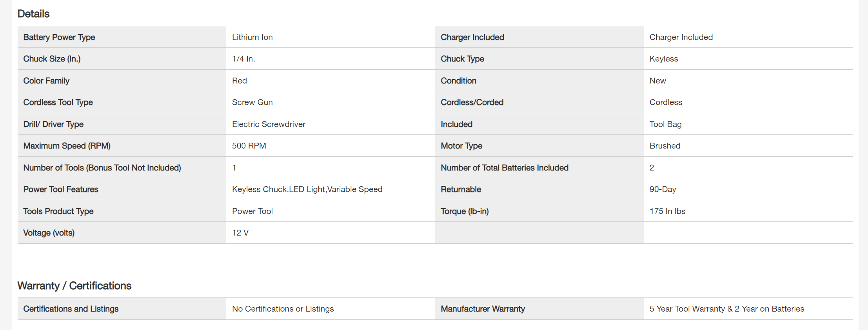
Task: Click the Voltage (volts) label
Action: tap(49, 233)
